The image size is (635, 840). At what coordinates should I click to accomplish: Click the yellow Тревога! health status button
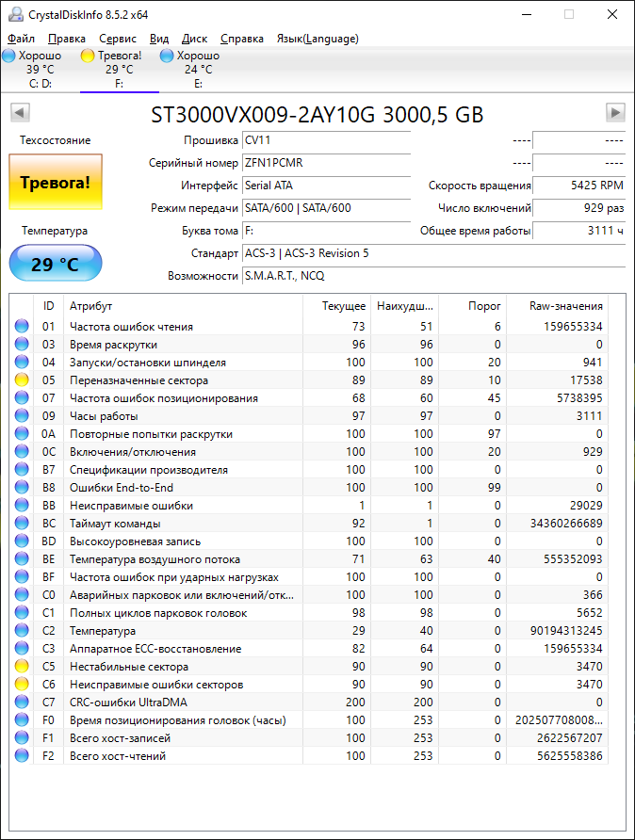click(x=55, y=182)
